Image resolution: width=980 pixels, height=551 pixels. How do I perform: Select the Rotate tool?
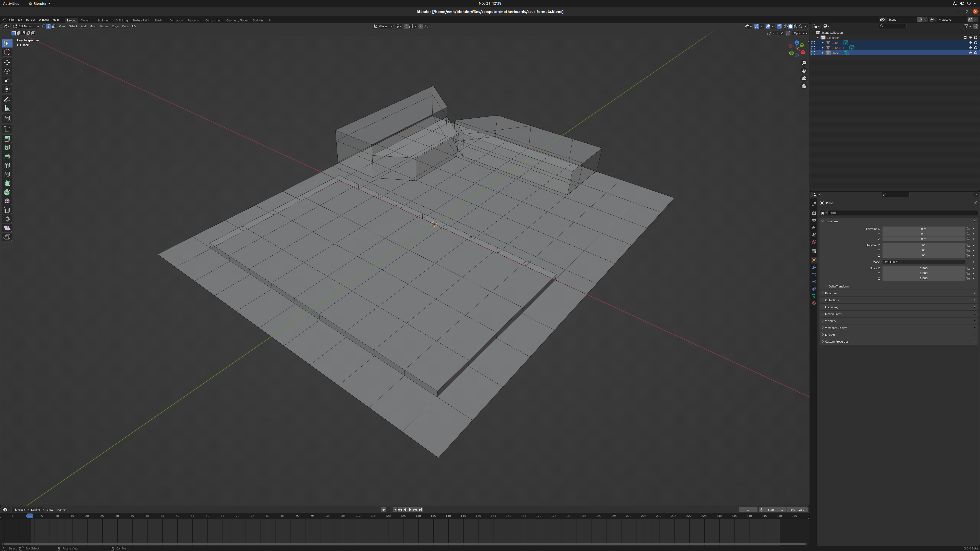click(x=7, y=71)
